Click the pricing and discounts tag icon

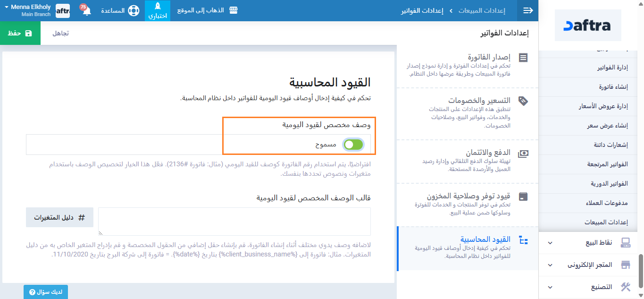[523, 101]
